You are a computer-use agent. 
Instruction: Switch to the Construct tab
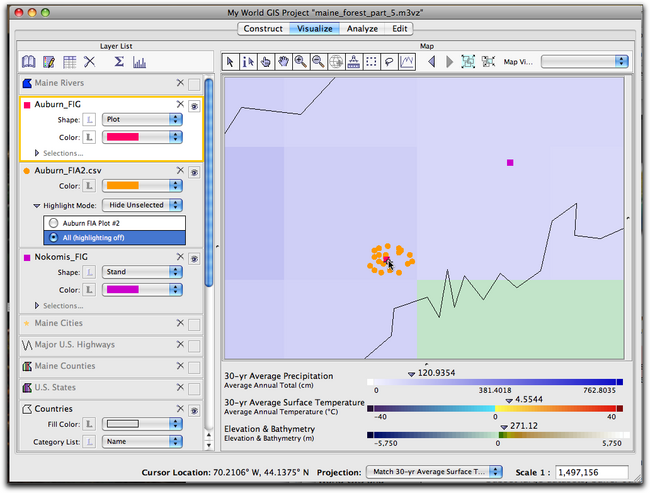point(263,29)
